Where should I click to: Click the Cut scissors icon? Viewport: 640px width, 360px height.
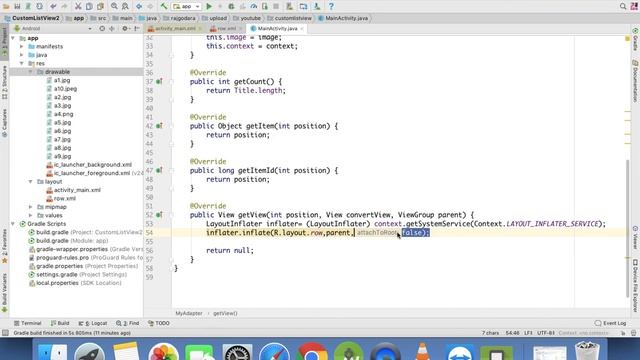pyautogui.click(x=78, y=7)
